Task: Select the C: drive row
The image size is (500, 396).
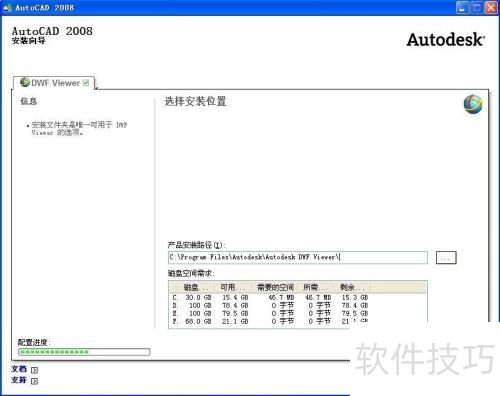Action: coord(270,297)
